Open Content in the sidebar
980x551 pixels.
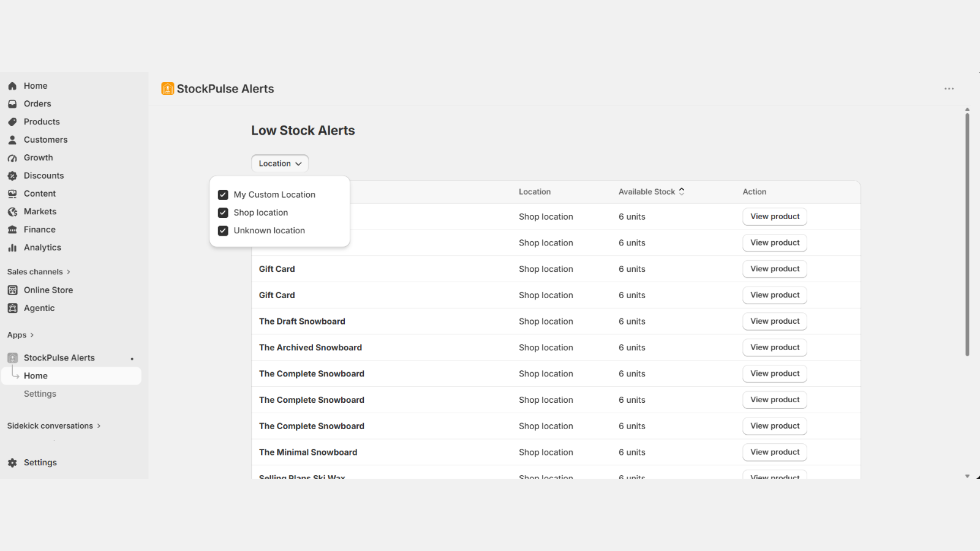point(40,193)
